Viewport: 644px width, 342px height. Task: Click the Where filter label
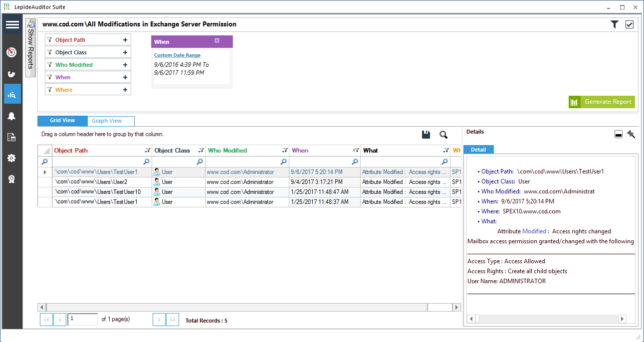[x=64, y=90]
